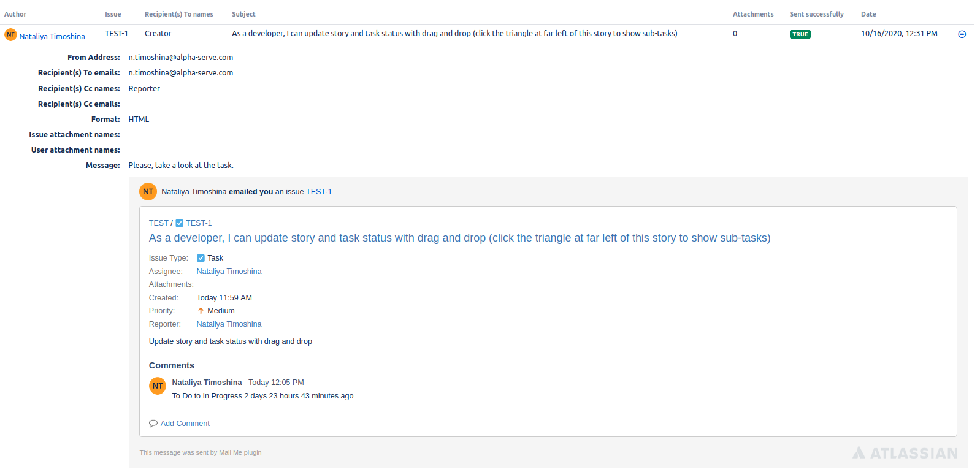Click the Task issue type icon beside TEST-1
This screenshot has width=980, height=472.
click(x=179, y=223)
